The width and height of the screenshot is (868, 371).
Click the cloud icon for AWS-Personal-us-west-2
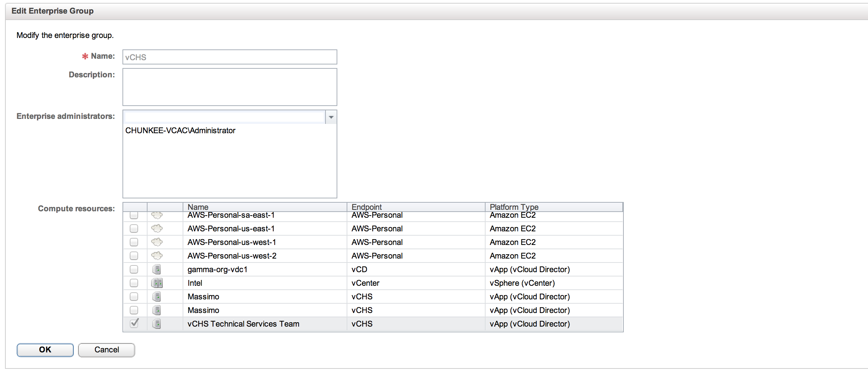tap(157, 256)
